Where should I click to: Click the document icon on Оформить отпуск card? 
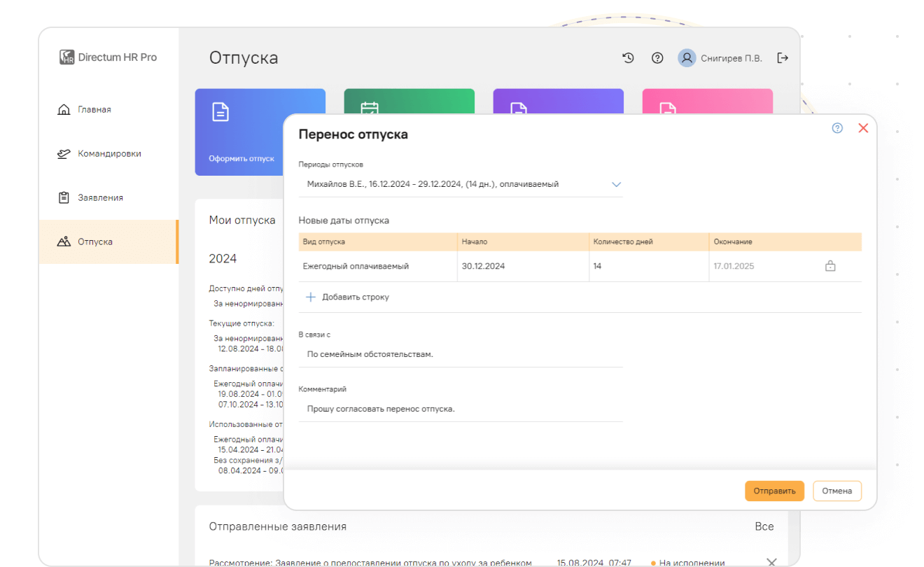click(220, 112)
